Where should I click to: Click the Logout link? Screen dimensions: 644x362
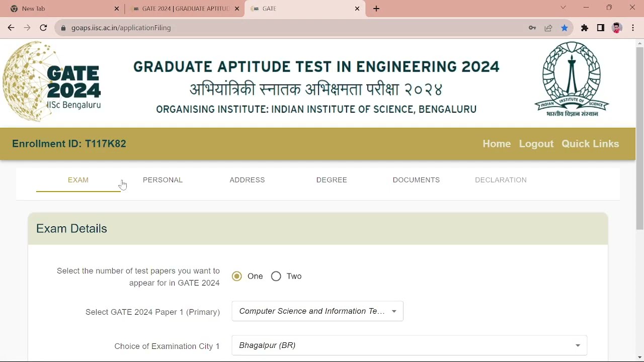click(x=536, y=144)
